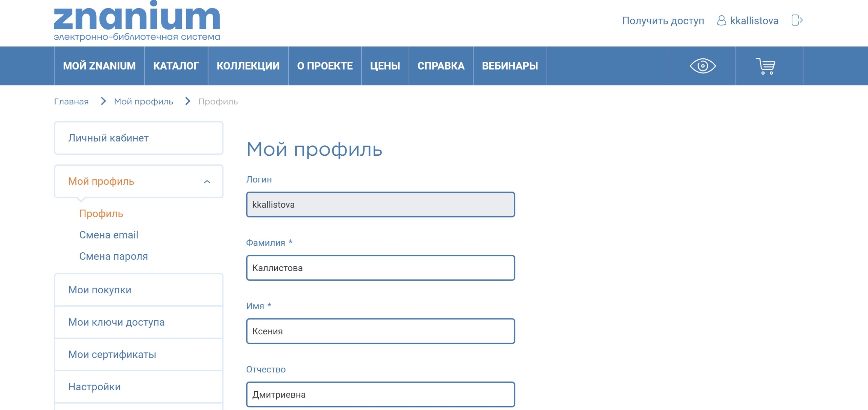Select Мои ключи доступа sidebar item
The height and width of the screenshot is (410, 868).
(x=116, y=322)
